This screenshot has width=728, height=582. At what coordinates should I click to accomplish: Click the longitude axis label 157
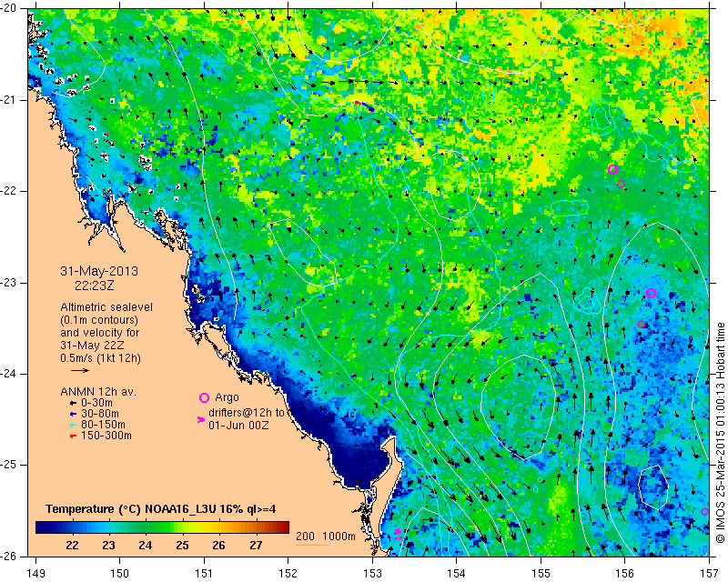710,574
